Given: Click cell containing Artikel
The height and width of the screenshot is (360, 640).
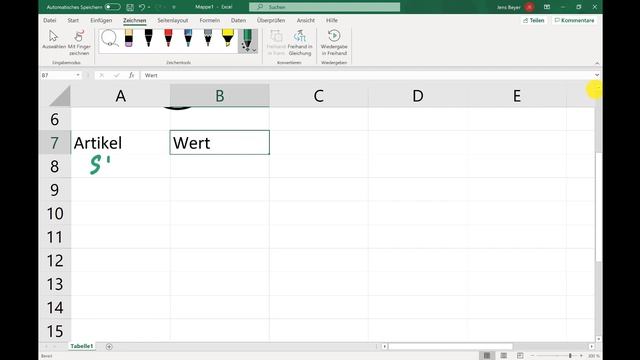Looking at the screenshot, I should pos(120,143).
